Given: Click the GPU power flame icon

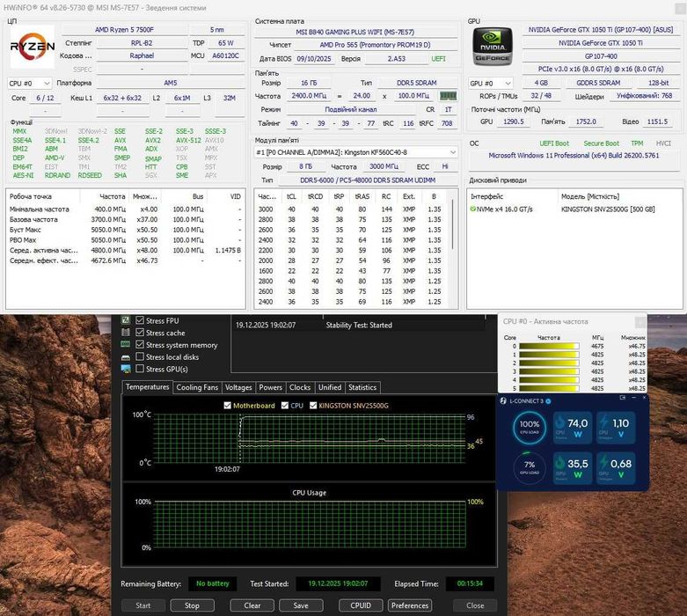Looking at the screenshot, I should (x=560, y=462).
